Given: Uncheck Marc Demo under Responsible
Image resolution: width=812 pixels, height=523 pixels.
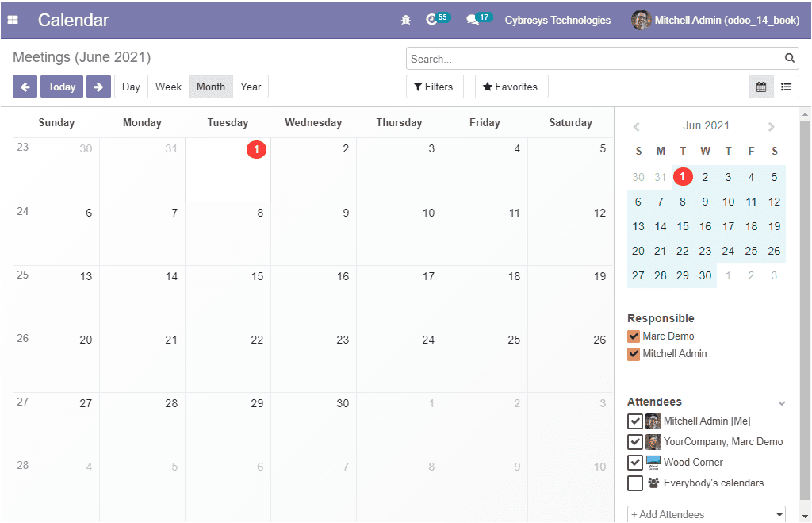Looking at the screenshot, I should point(634,336).
